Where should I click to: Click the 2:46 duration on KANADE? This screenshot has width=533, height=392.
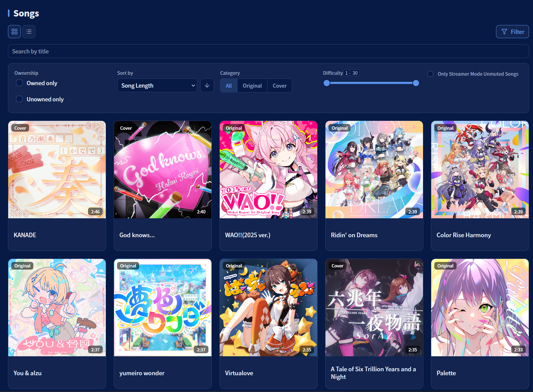click(95, 212)
